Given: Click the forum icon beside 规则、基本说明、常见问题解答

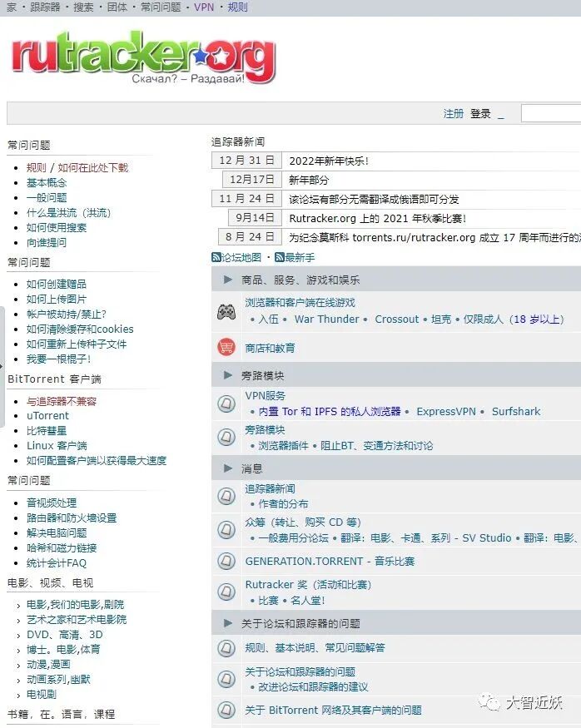Looking at the screenshot, I should pyautogui.click(x=226, y=647).
